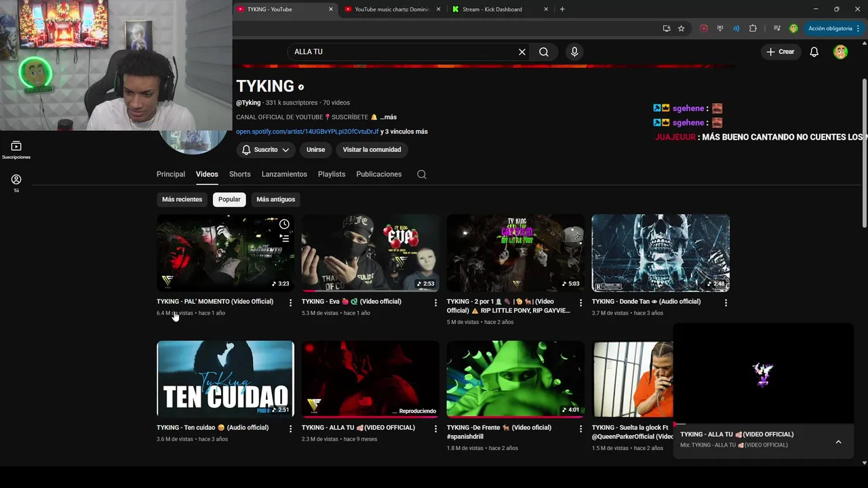Click the miniplayer video preview
Viewport: 868px width, 488px height.
[764, 373]
